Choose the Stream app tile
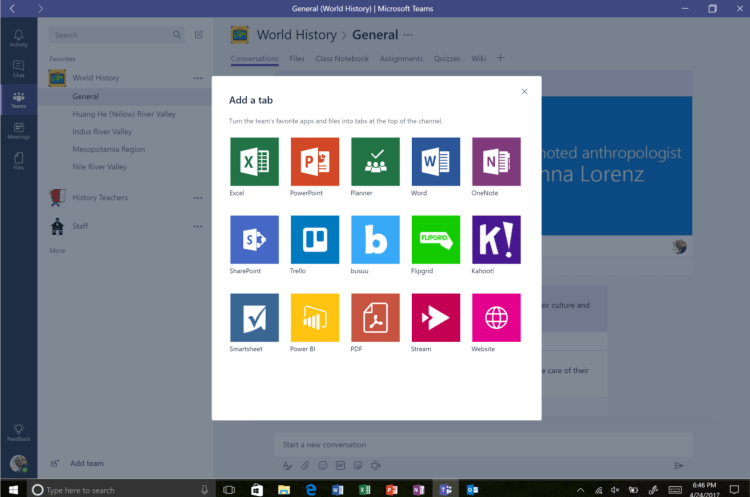The width and height of the screenshot is (750, 497). 435,318
